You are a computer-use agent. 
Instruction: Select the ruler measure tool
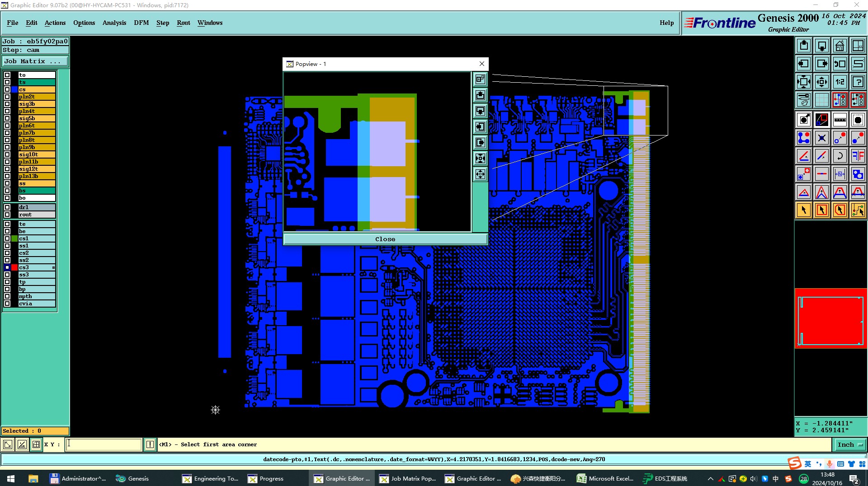(840, 120)
